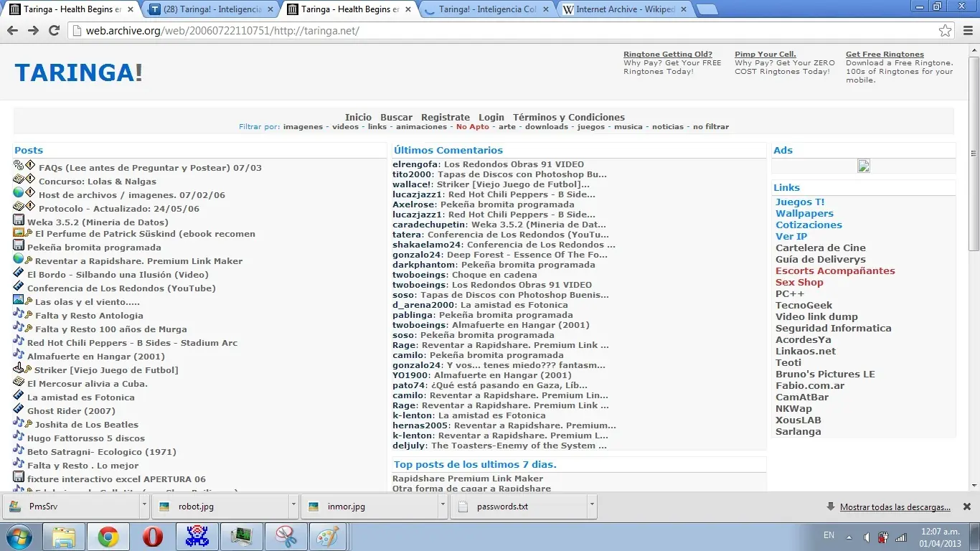This screenshot has height=551, width=980.
Task: Open the Registrate menu link
Action: coord(446,117)
